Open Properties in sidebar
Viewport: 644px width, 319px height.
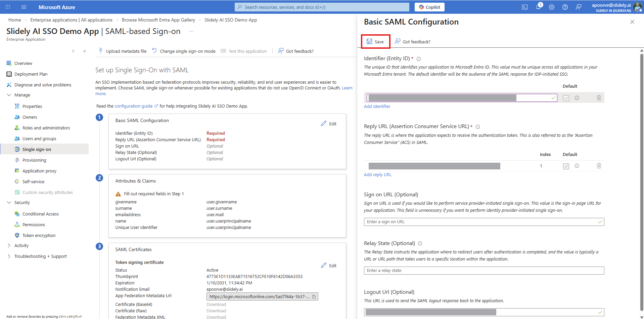click(x=32, y=106)
